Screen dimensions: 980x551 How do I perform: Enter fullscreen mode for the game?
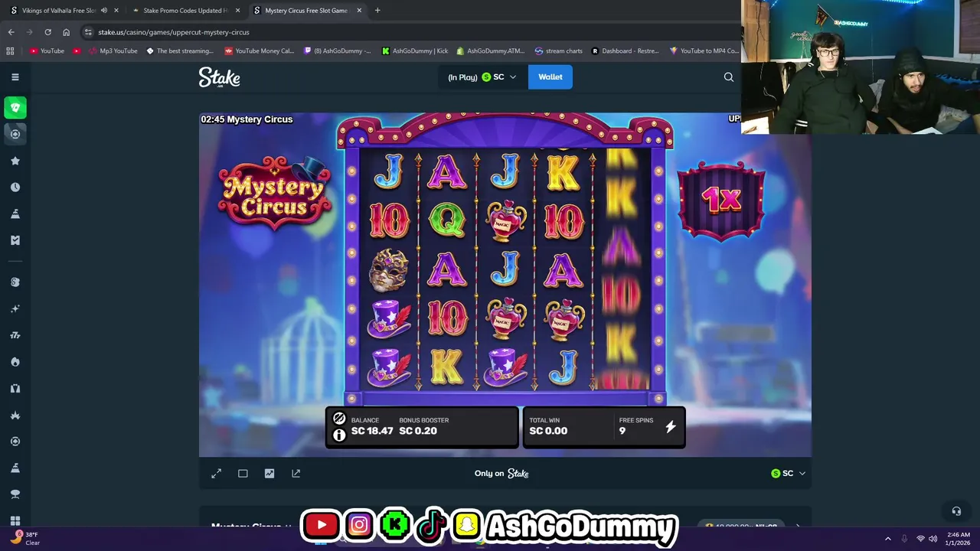coord(217,474)
